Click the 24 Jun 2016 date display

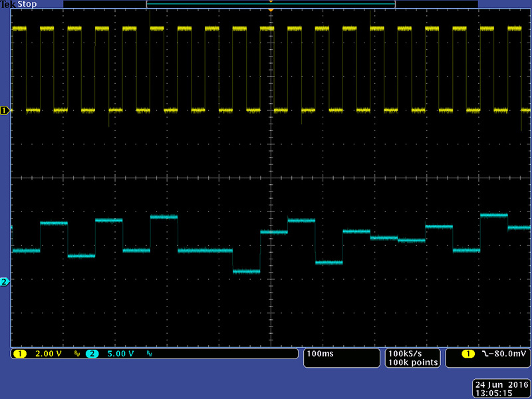pos(500,384)
